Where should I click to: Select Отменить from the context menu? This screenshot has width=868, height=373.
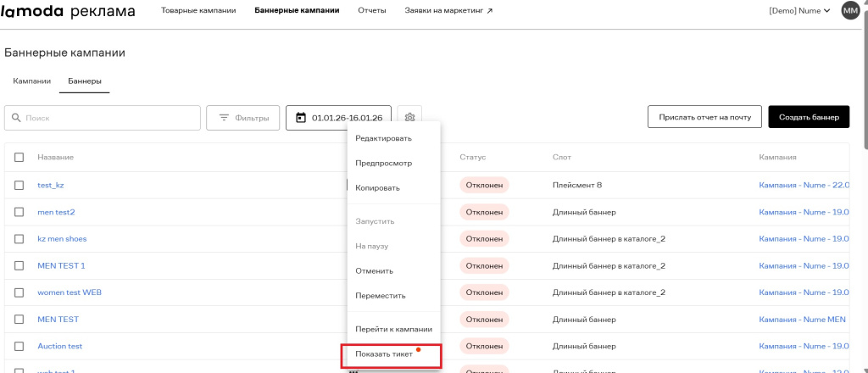tap(374, 271)
